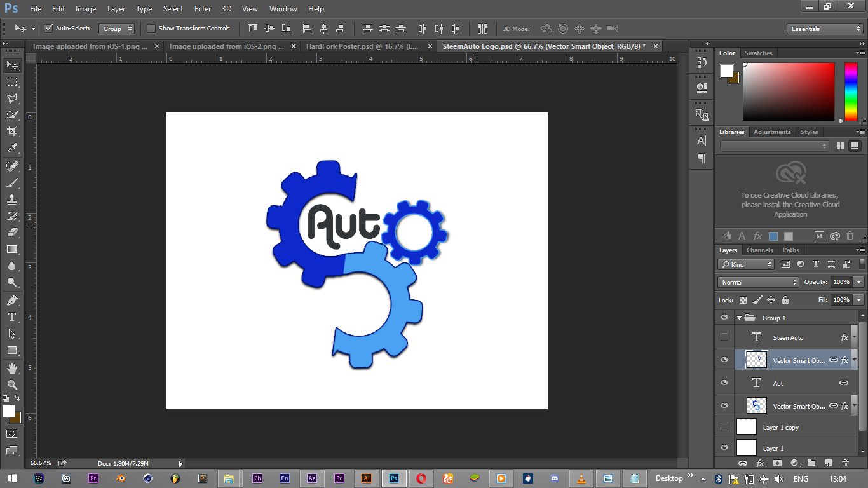Select the Brush tool
Viewport: 868px width, 488px height.
[x=12, y=183]
